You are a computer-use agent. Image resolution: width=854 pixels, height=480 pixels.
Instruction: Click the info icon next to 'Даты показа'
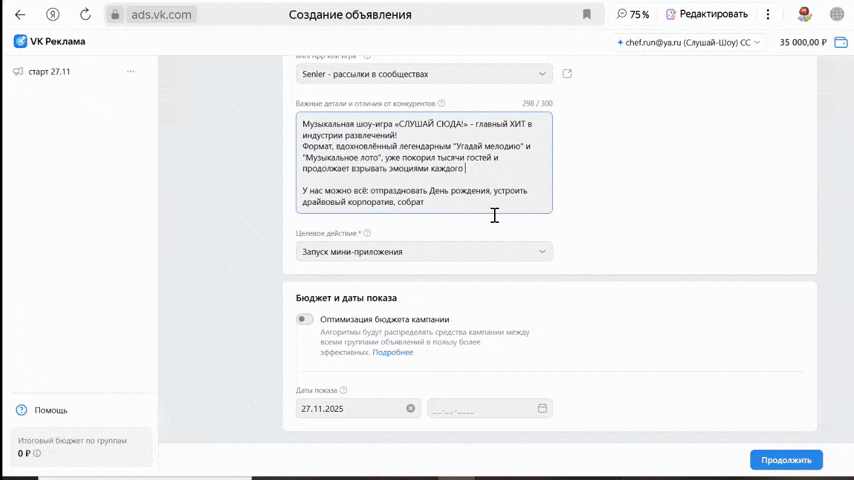coord(343,390)
